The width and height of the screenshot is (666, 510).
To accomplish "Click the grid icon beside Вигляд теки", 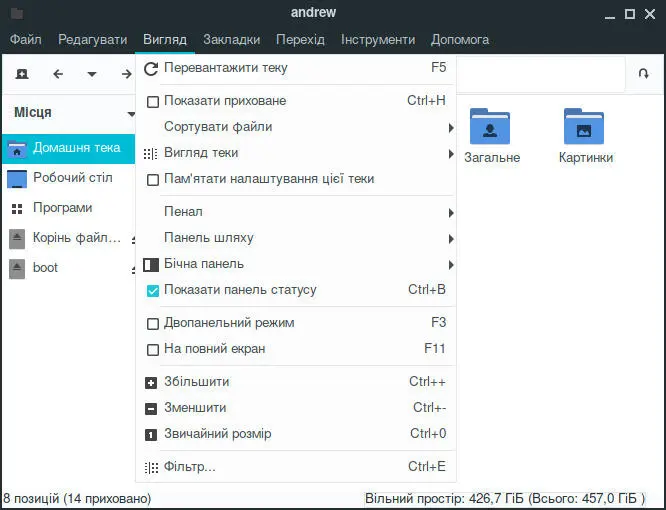I will (x=151, y=153).
